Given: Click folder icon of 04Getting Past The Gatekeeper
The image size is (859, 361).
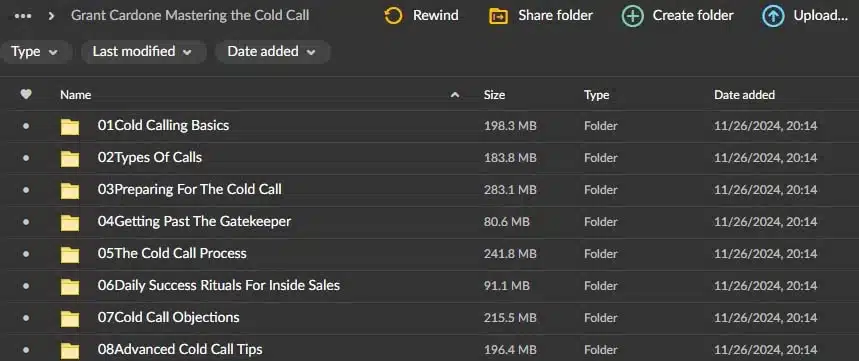Looking at the screenshot, I should click(70, 222).
